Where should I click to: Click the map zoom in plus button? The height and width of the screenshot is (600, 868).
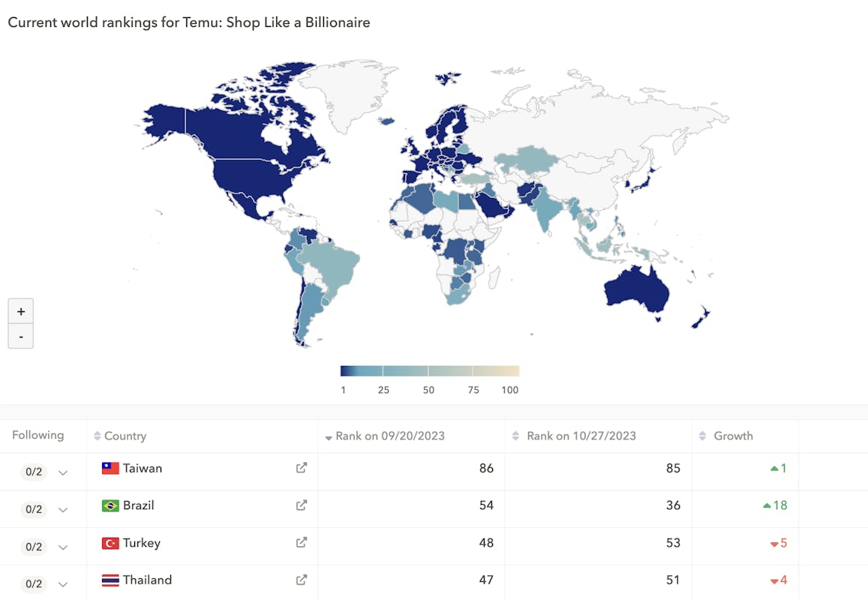click(21, 311)
